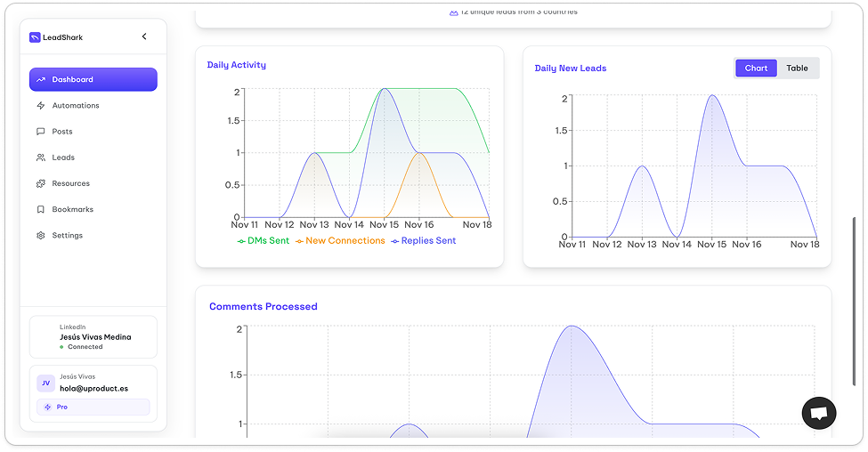Viewport: 868px width, 452px height.
Task: Click the Leads people icon
Action: (x=40, y=157)
